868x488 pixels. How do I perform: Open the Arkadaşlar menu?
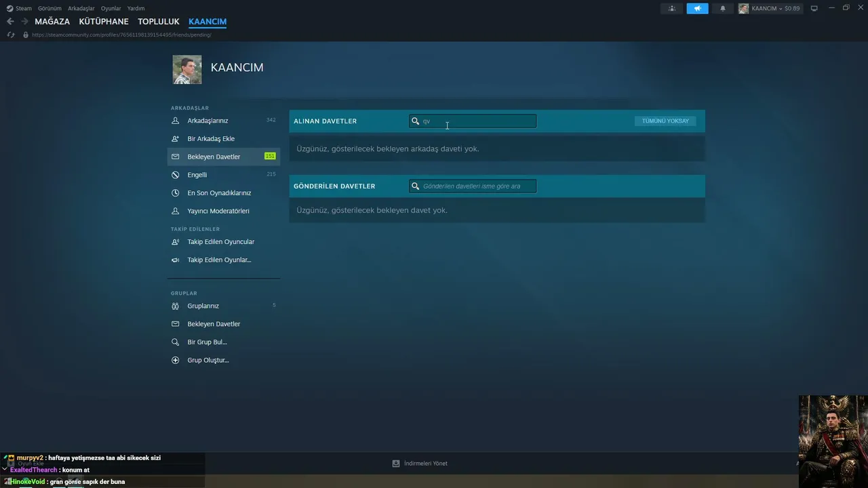[81, 8]
